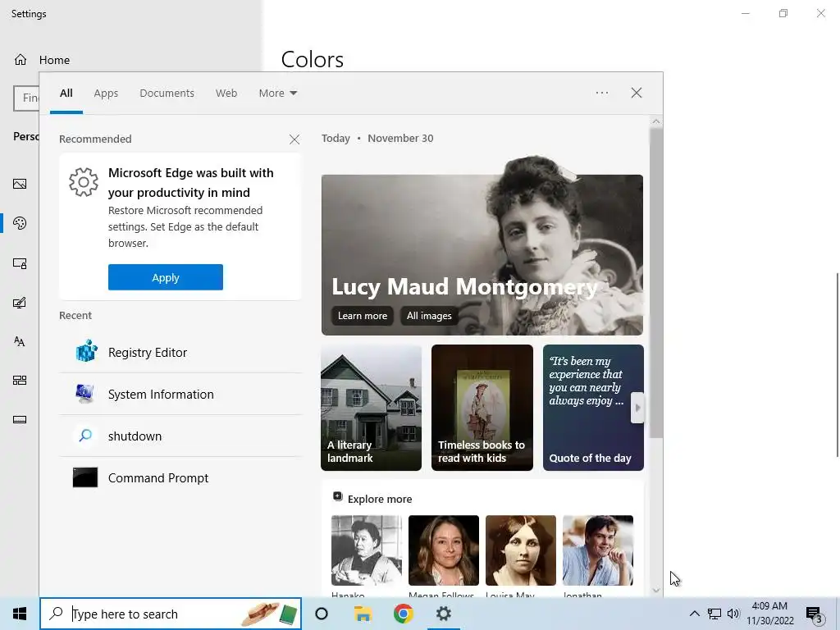Open the A literary landmark card
This screenshot has height=630, width=840.
point(372,408)
